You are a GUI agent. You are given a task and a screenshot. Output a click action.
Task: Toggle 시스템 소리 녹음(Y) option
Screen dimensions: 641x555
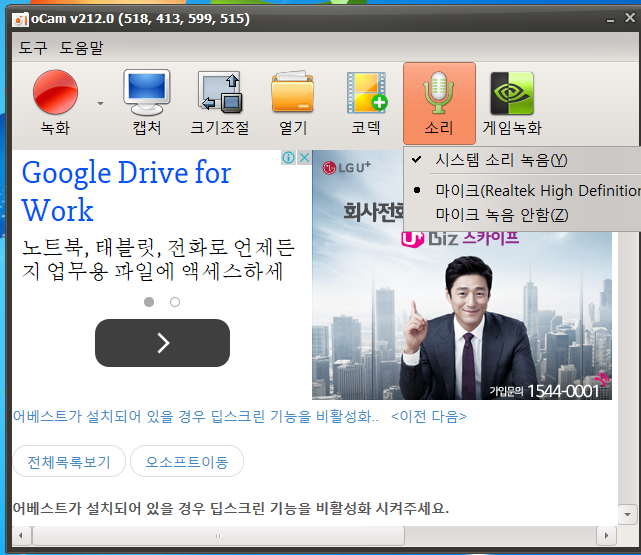point(522,160)
